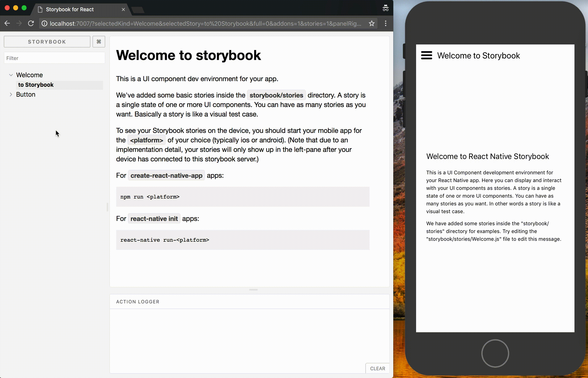Image resolution: width=588 pixels, height=378 pixels.
Task: Click the keyboard shortcuts command icon
Action: pos(99,42)
